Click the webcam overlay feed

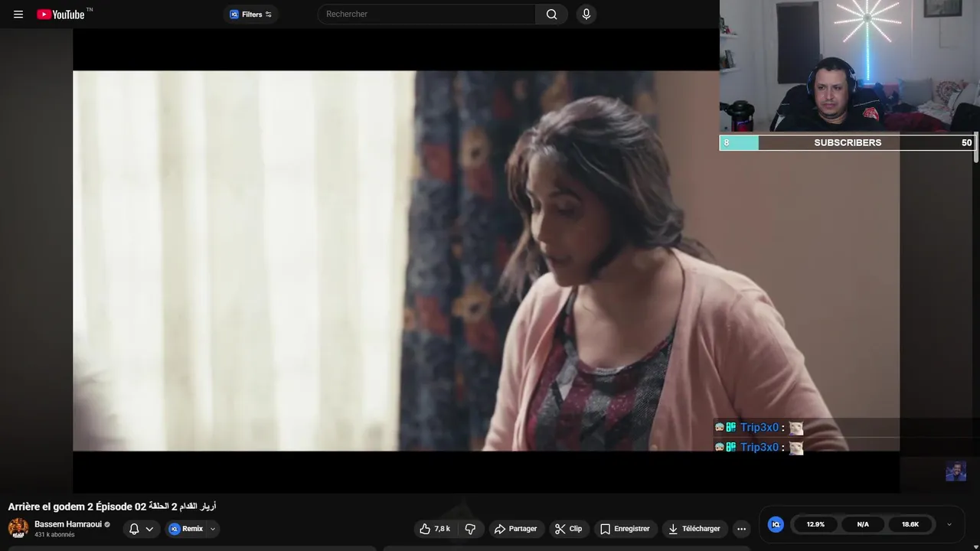850,67
